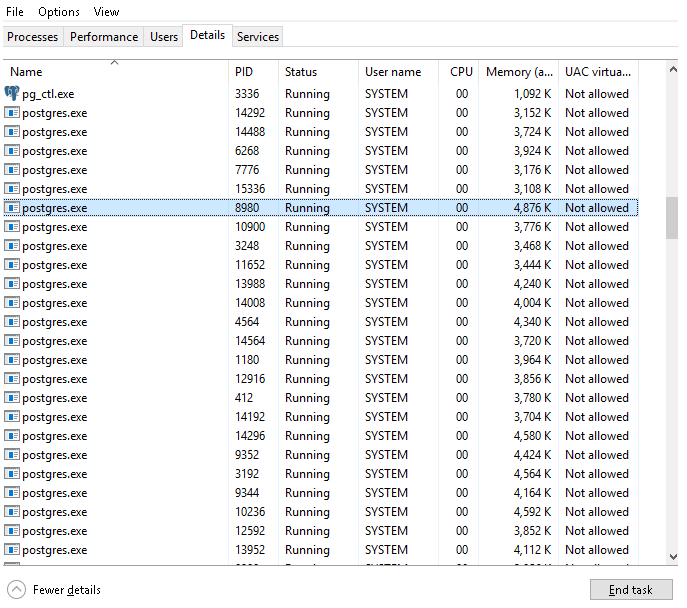Switch to the Processes tab
Image resolution: width=687 pixels, height=608 pixels.
coord(33,37)
